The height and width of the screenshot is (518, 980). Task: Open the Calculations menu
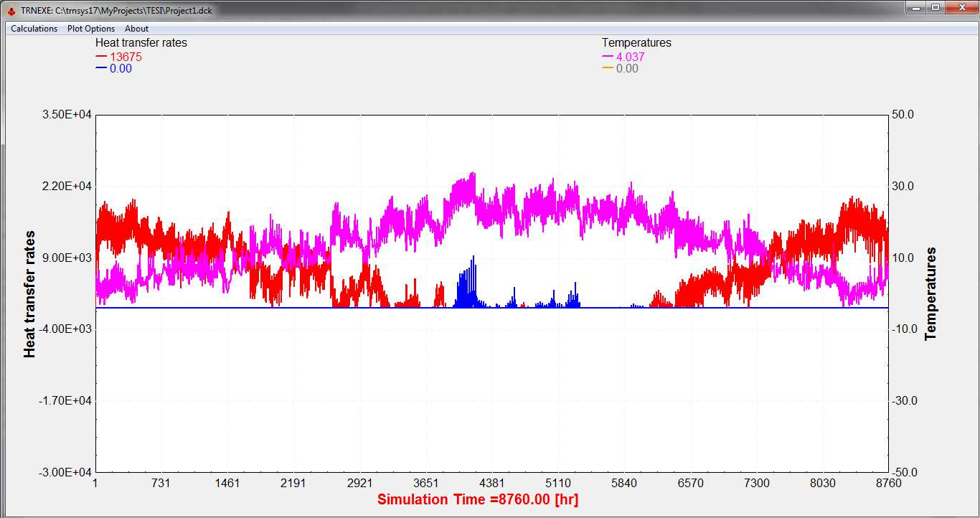[x=34, y=29]
